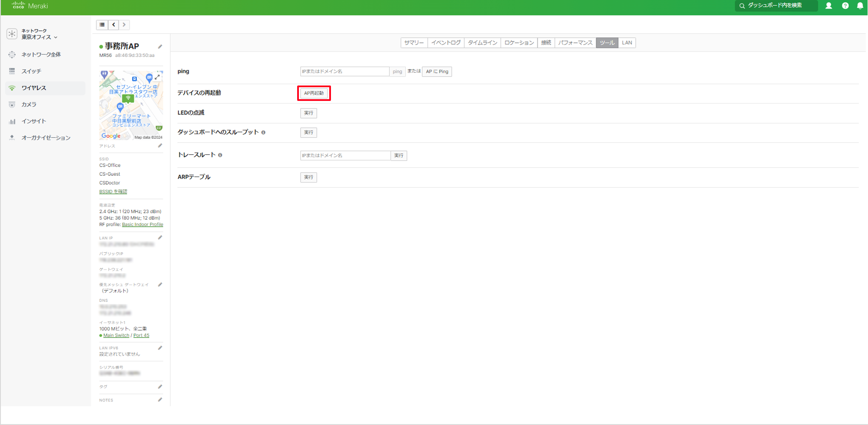Click the CS-Guest SSID text
The width and height of the screenshot is (868, 425).
[x=109, y=174]
